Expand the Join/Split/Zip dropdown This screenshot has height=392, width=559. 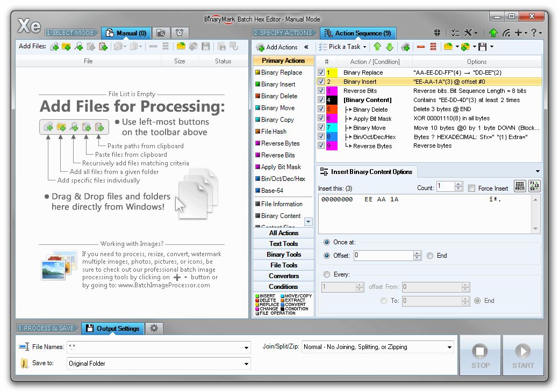[449, 347]
